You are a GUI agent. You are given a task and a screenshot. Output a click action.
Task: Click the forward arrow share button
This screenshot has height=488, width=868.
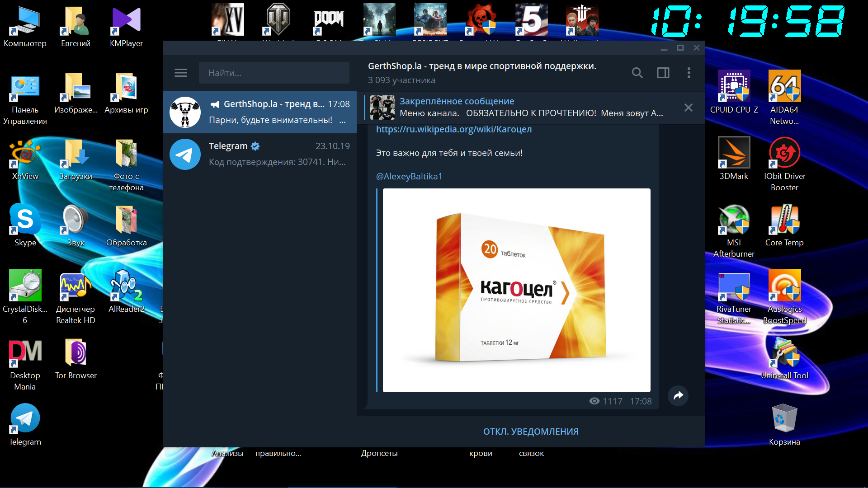(678, 396)
